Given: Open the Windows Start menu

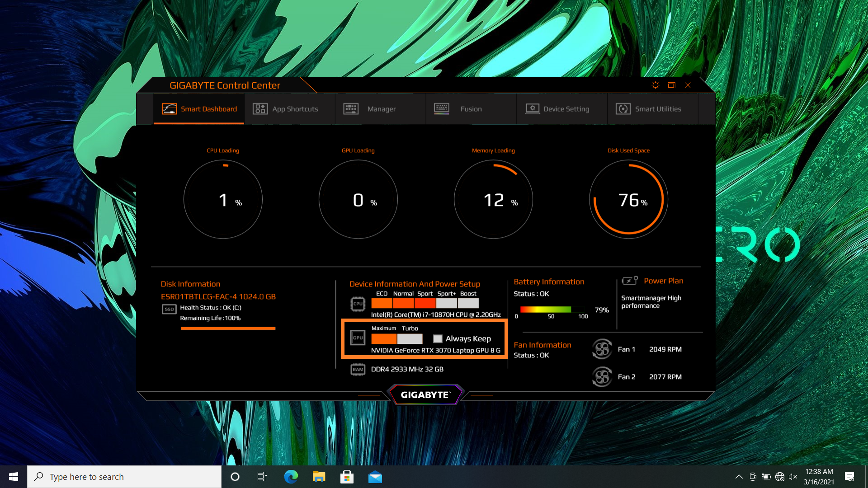Looking at the screenshot, I should 14,477.
